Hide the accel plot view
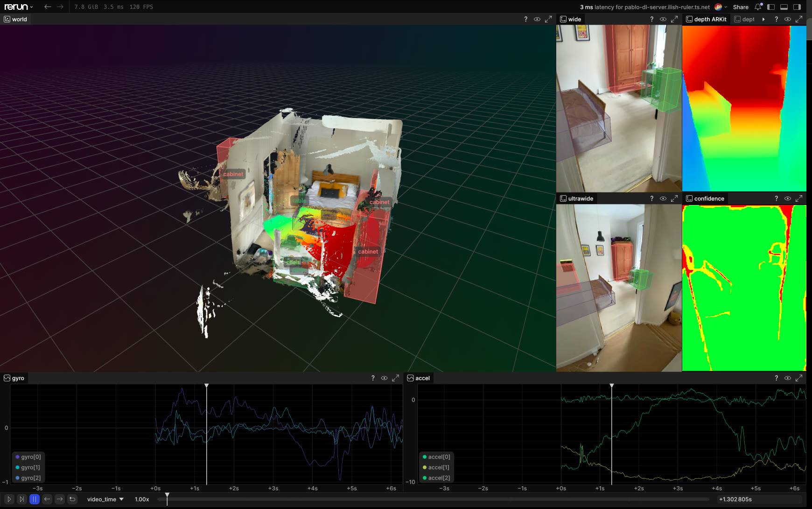The height and width of the screenshot is (509, 812). click(x=788, y=378)
